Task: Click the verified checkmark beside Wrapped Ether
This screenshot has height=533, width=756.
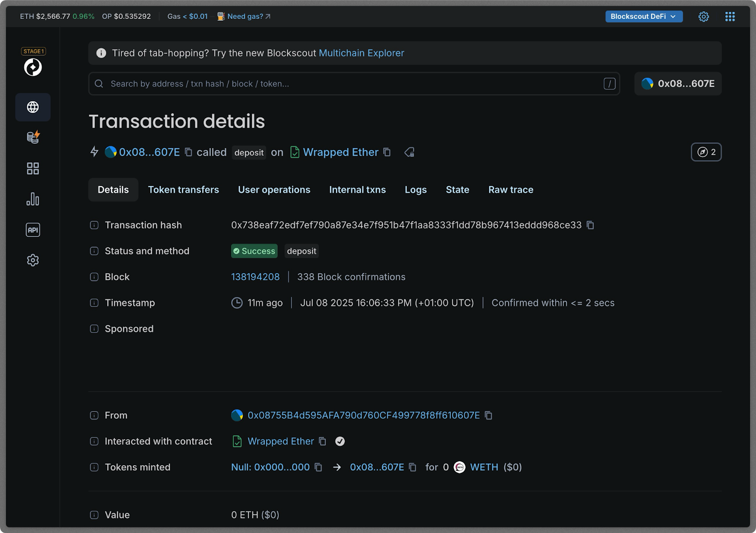Action: [x=340, y=441]
